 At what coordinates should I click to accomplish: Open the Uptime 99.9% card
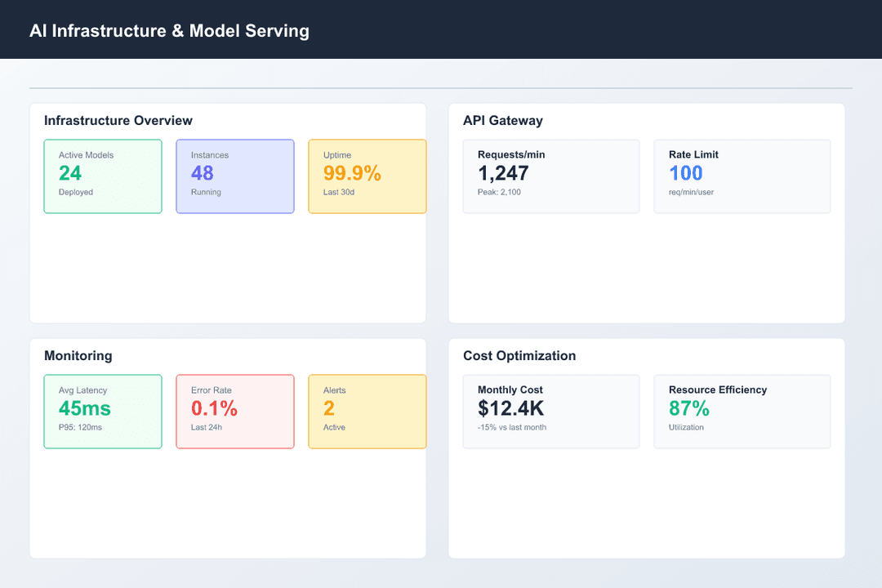pos(367,176)
